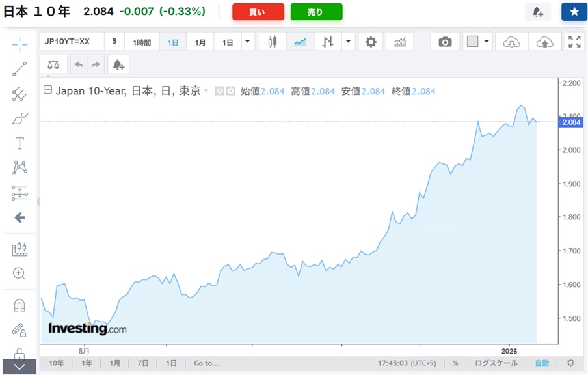The width and height of the screenshot is (588, 375).
Task: Add to watchlist with the star icon
Action: pyautogui.click(x=574, y=12)
